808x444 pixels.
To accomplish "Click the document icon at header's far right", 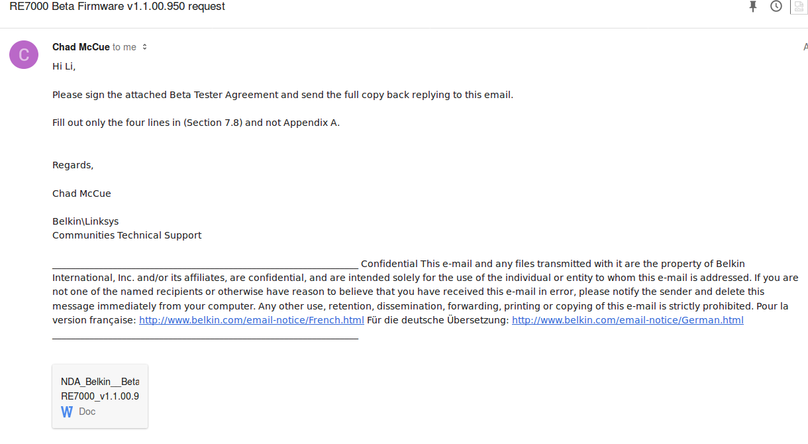I will pyautogui.click(x=800, y=7).
